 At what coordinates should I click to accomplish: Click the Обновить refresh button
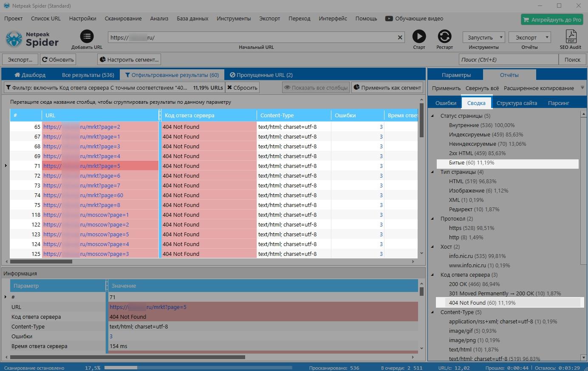click(58, 59)
